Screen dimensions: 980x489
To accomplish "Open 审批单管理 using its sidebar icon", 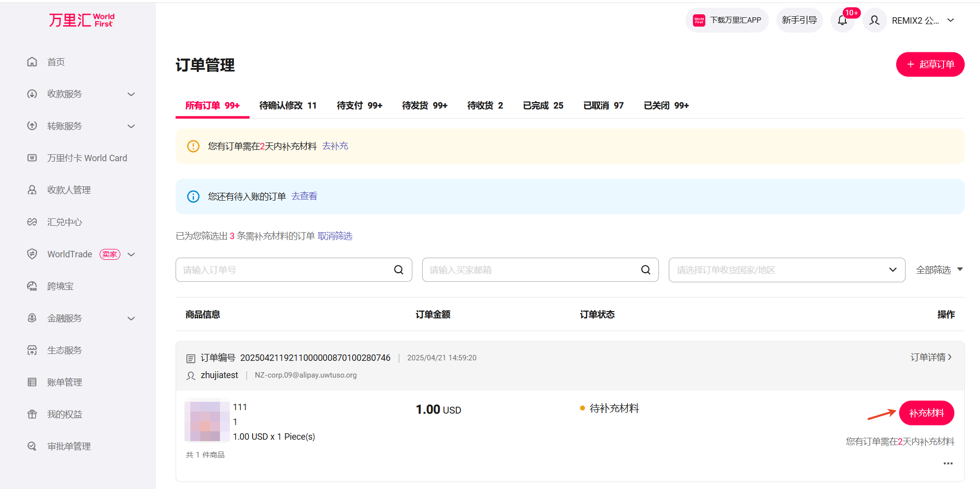I will [x=32, y=446].
